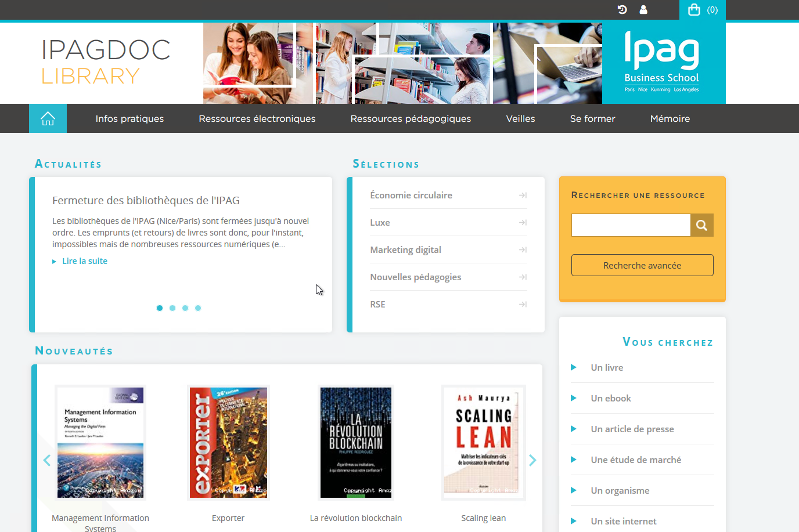Screen dimensions: 799x532
Task: Open the shopping basket icon
Action: 694,9
